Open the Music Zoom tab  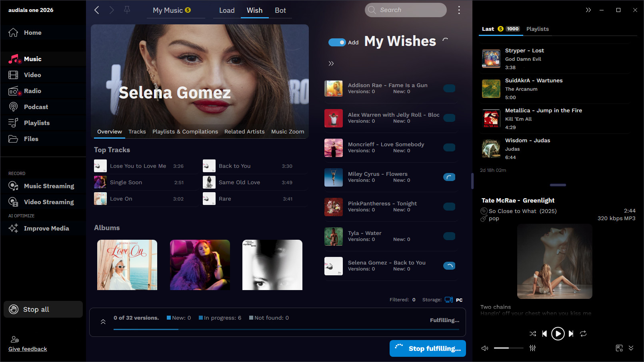pyautogui.click(x=288, y=131)
